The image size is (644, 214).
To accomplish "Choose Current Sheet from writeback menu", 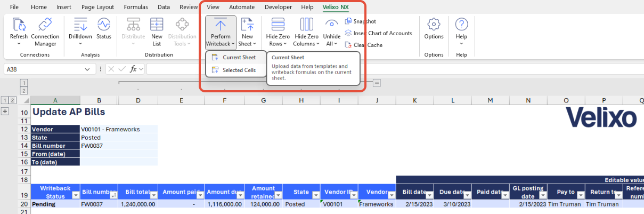I will (x=235, y=57).
